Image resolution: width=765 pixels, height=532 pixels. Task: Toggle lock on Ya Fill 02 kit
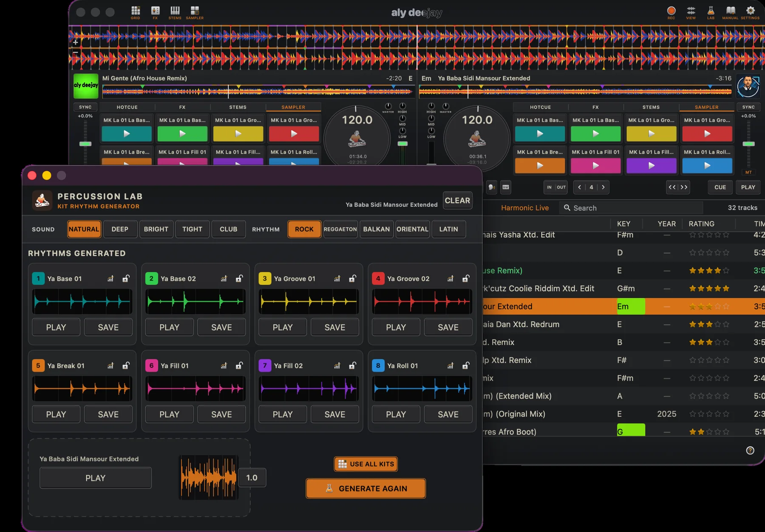point(353,365)
